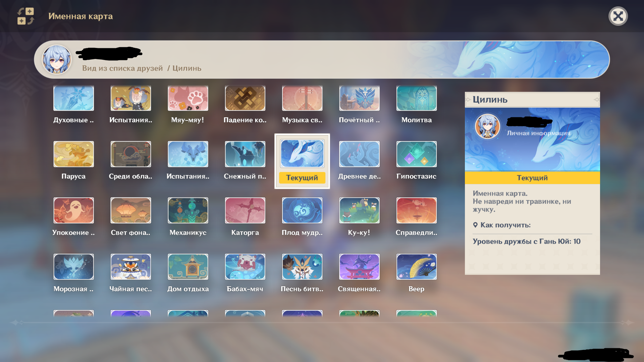Image resolution: width=644 pixels, height=362 pixels.
Task: Choose the Молитва teal namecard
Action: click(416, 98)
